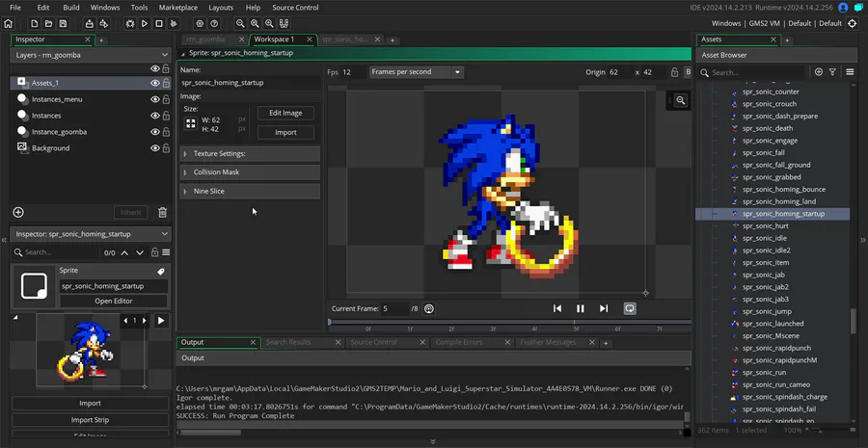Toggle Instance_goomba layer visibility eye
868x448 pixels.
(x=155, y=132)
